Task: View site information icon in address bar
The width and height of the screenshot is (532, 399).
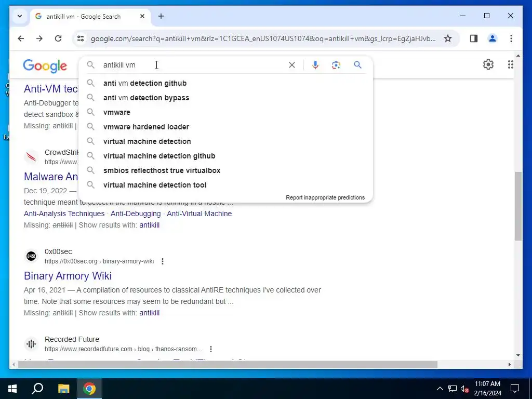Action: tap(81, 38)
